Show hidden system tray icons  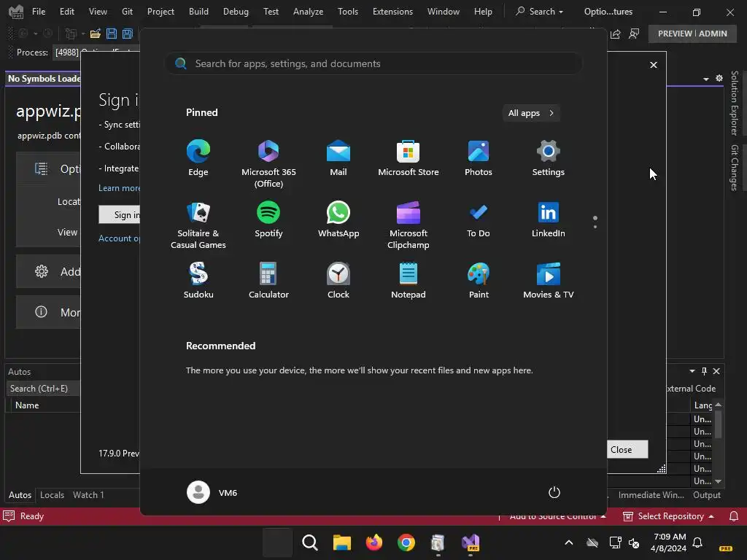[569, 542]
